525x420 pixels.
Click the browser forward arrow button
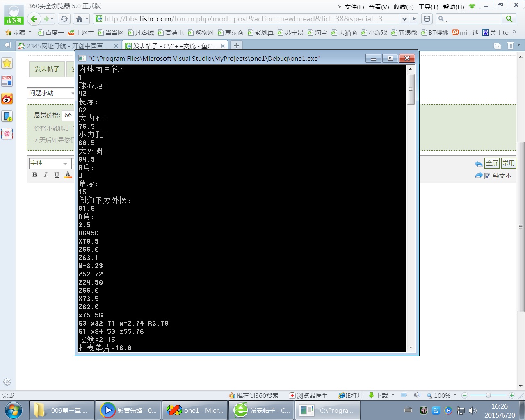pyautogui.click(x=46, y=19)
